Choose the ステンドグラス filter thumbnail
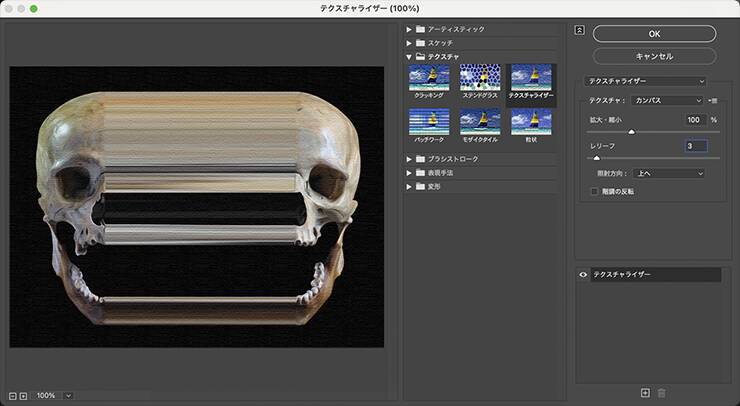This screenshot has height=406, width=740. (x=479, y=78)
